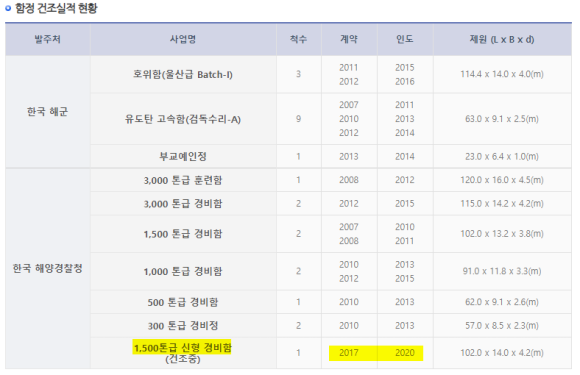This screenshot has width=580, height=375.
Task: Click '114.4 x 14.0 x 4.0(m)' dimensions
Action: pos(502,74)
